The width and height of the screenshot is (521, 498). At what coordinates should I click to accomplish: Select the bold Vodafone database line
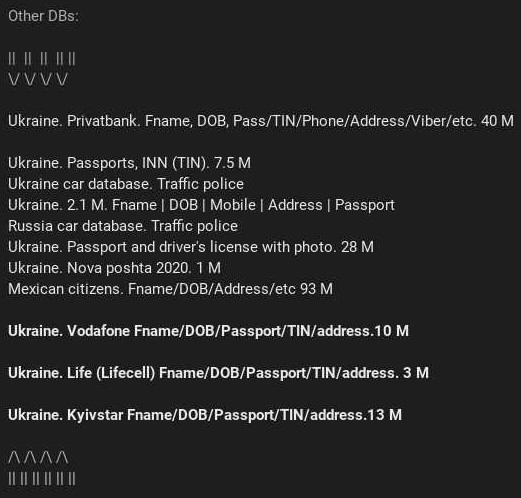click(x=208, y=331)
